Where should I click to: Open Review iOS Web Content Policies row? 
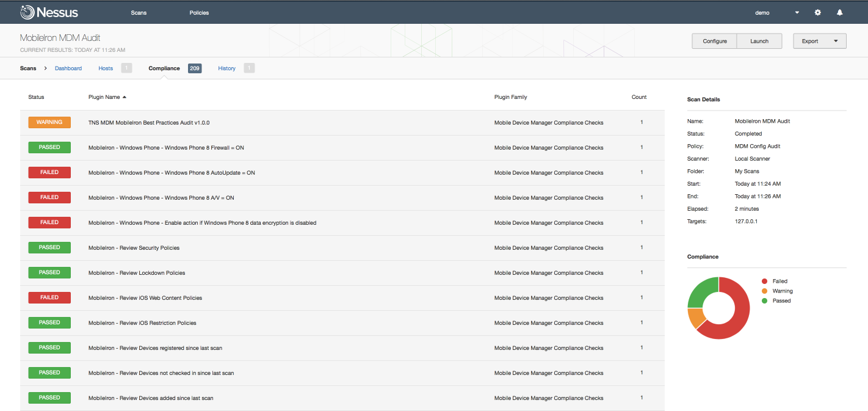tap(342, 298)
